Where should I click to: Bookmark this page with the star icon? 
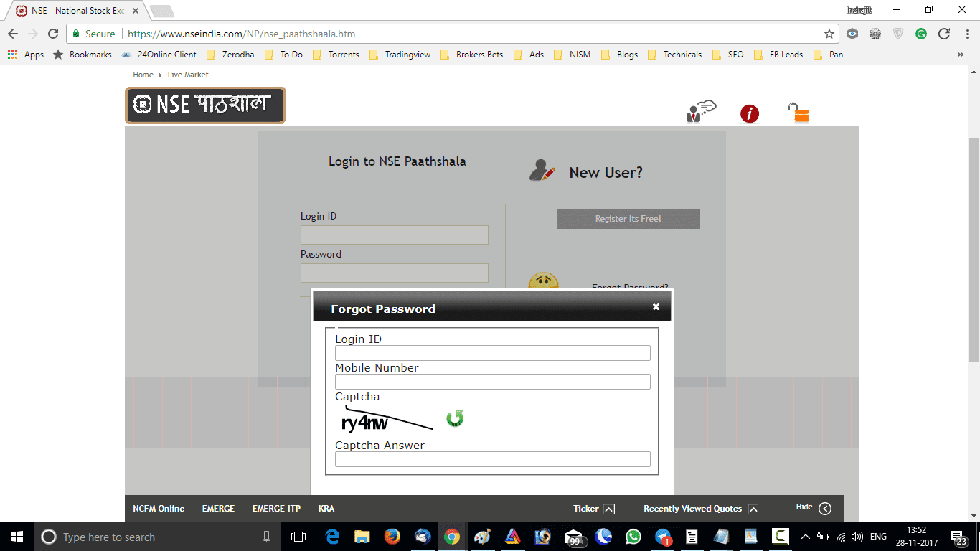[x=829, y=34]
